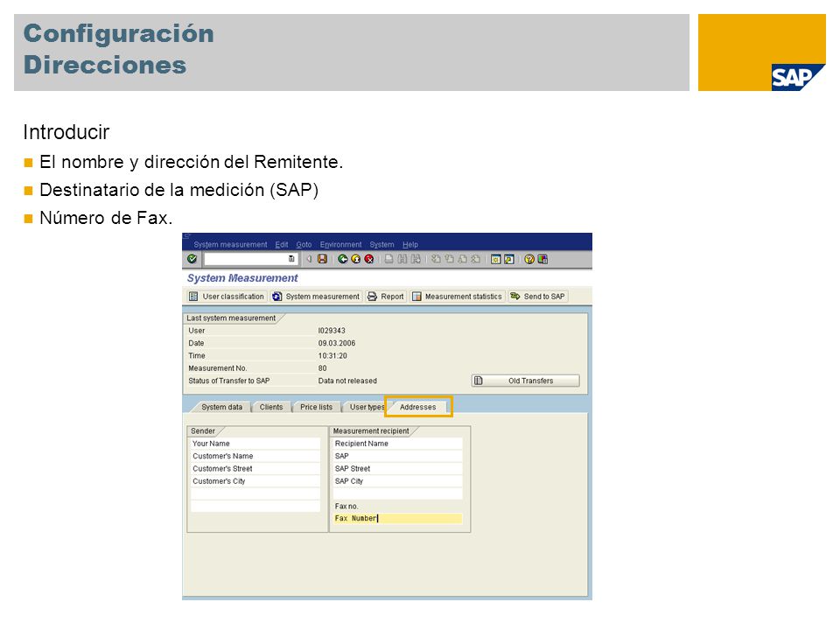Click the Fax Number input field
Viewport: 840px width, 630px height.
[x=397, y=519]
